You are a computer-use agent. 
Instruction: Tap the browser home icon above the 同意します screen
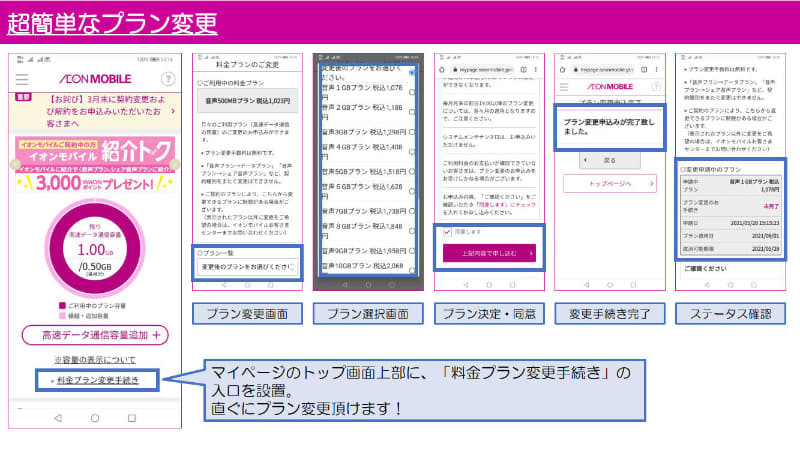(442, 69)
